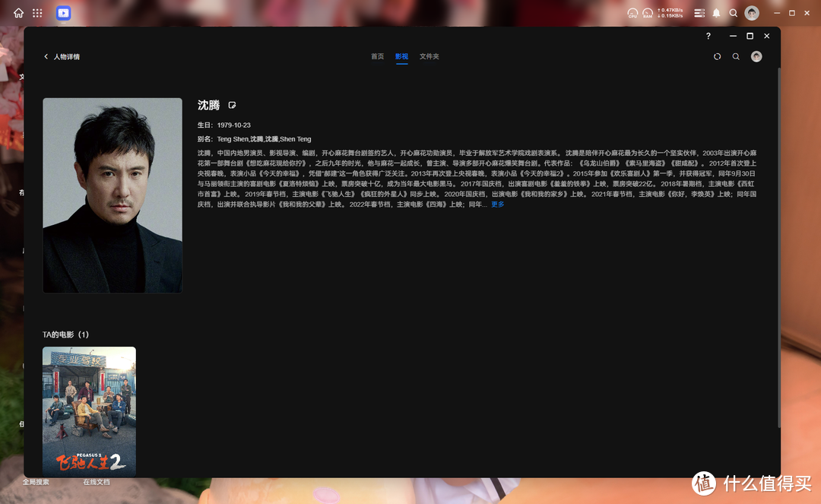Open system search in the top bar
The height and width of the screenshot is (504, 821).
point(733,13)
